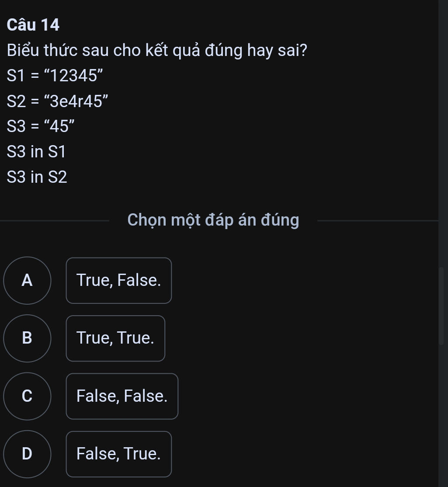Click the "Biểu thức sau cho kết quả" question text

pyautogui.click(x=104, y=50)
